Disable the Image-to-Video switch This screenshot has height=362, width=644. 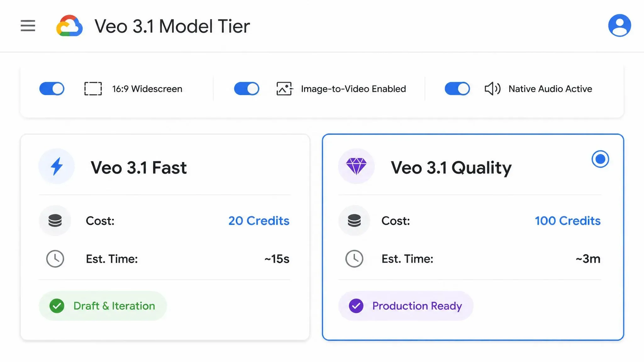(x=247, y=89)
